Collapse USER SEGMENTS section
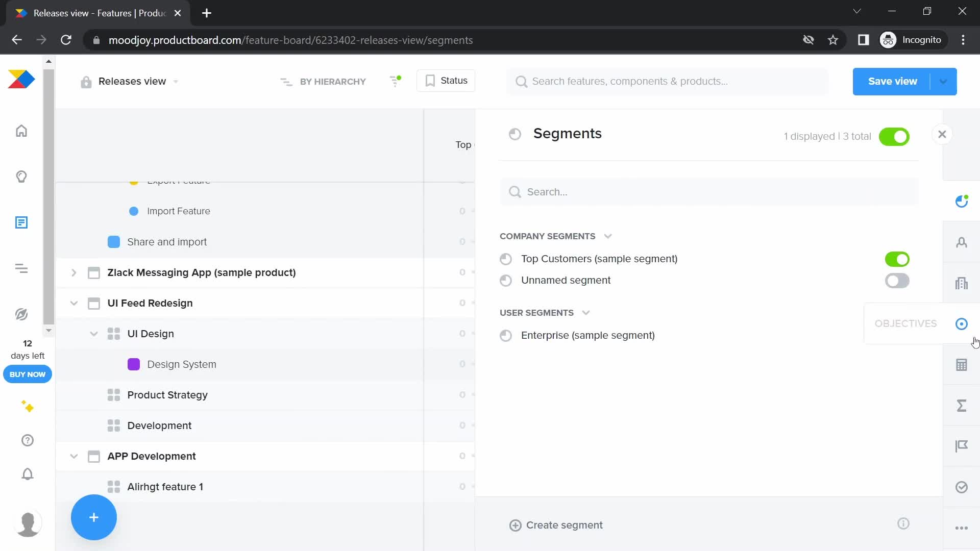The height and width of the screenshot is (551, 980). point(586,313)
